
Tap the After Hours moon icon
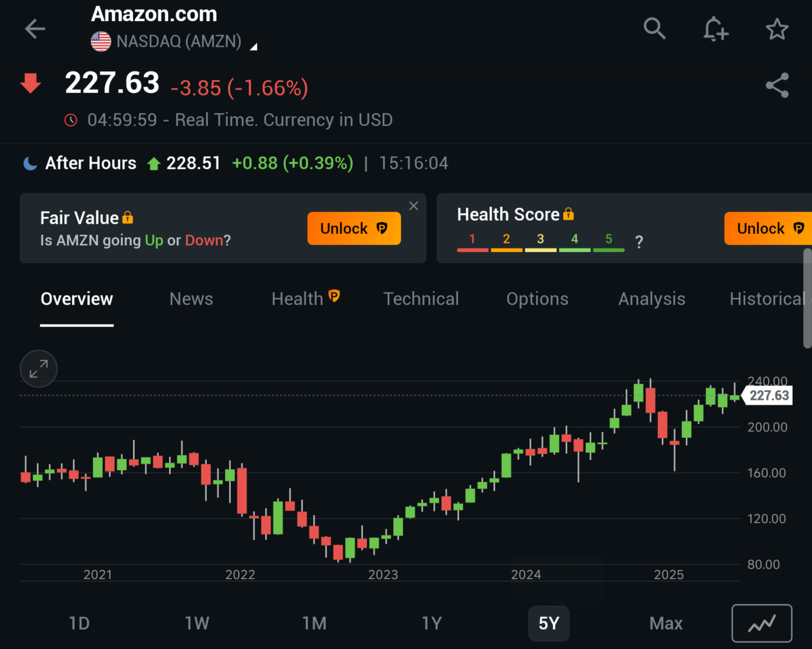(x=31, y=163)
